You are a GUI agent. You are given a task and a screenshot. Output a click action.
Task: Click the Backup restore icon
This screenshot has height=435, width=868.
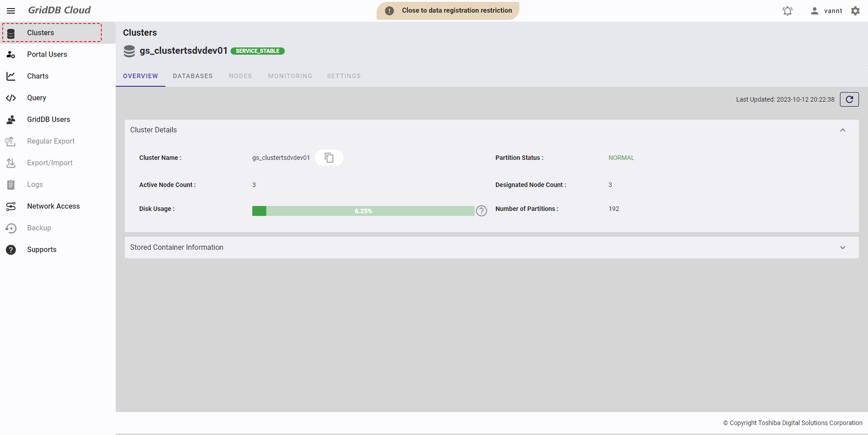[11, 228]
